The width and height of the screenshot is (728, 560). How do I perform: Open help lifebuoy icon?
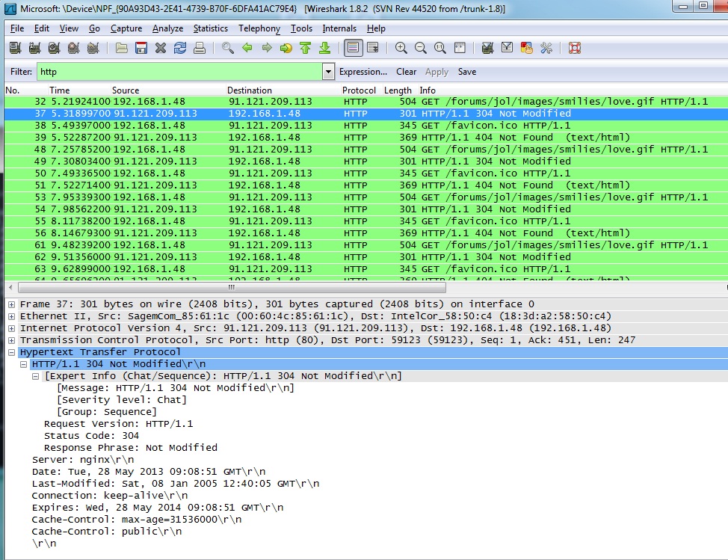pos(575,48)
